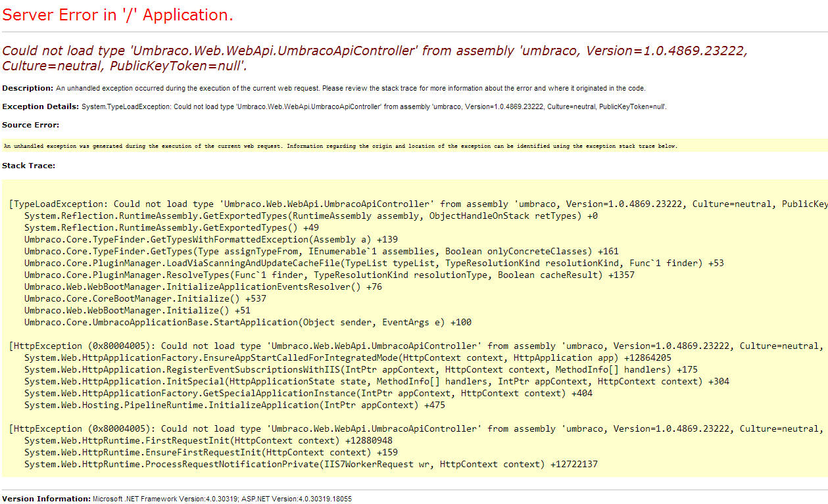Click the "PluginManager.LoadViaScanningAndUpdateCacheFile" stack line
The width and height of the screenshot is (828, 504).
(x=374, y=263)
